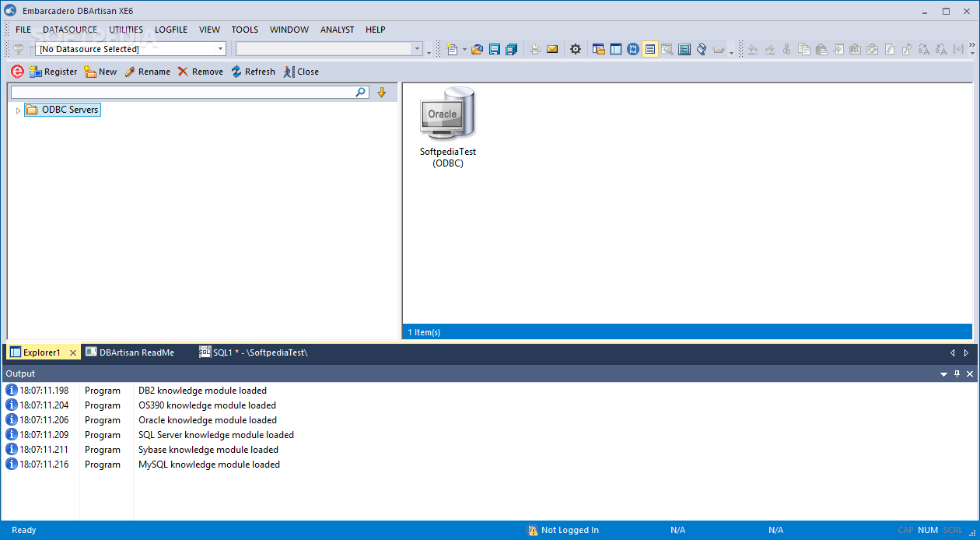Viewport: 980px width, 540px height.
Task: Open the HELP menu
Action: coord(376,30)
